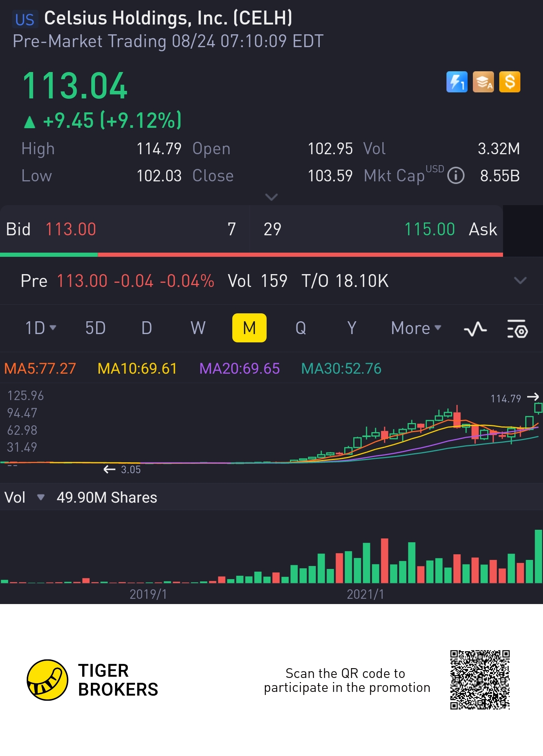Image resolution: width=543 pixels, height=756 pixels.
Task: Tap the 125.96 price axis label
Action: click(x=25, y=396)
